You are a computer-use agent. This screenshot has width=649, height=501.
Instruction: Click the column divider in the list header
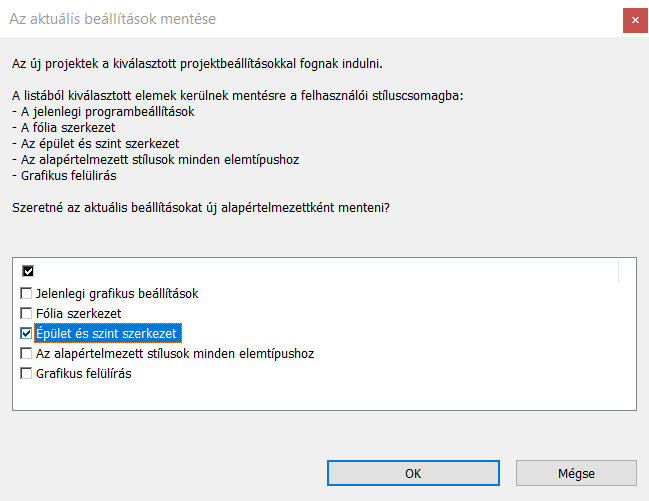tap(619, 271)
